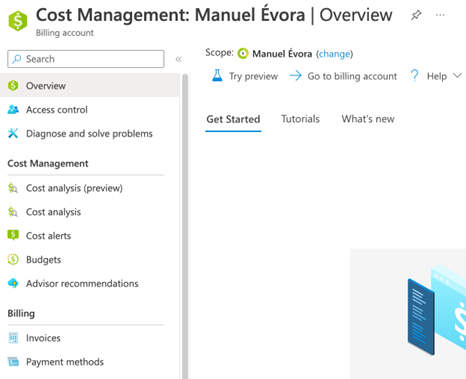Switch to the What's new tab

click(x=368, y=119)
